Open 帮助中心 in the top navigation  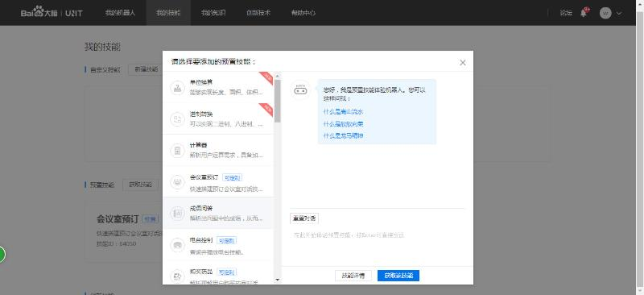pos(303,13)
